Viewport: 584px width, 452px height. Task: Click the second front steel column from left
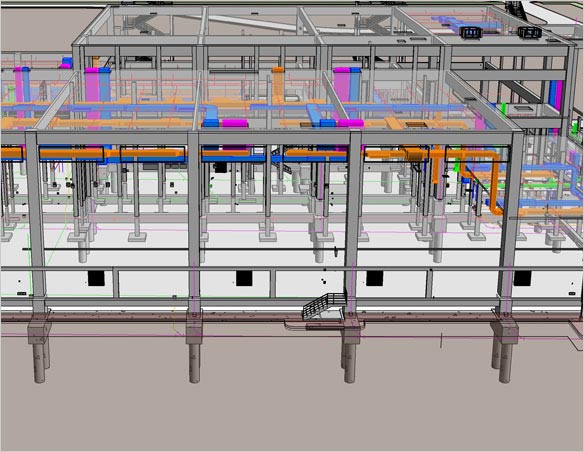click(194, 221)
